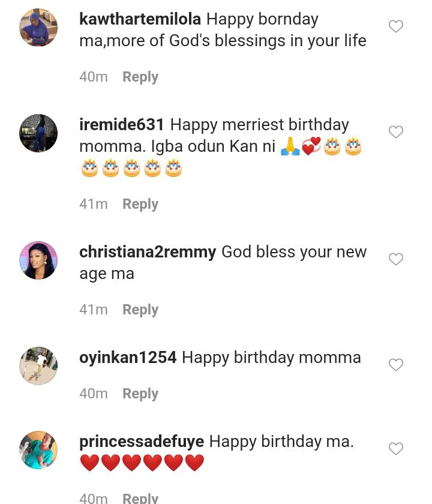Viewport: 432px width, 504px height.
Task: Reply to kawthartemilola's comment
Action: click(140, 77)
